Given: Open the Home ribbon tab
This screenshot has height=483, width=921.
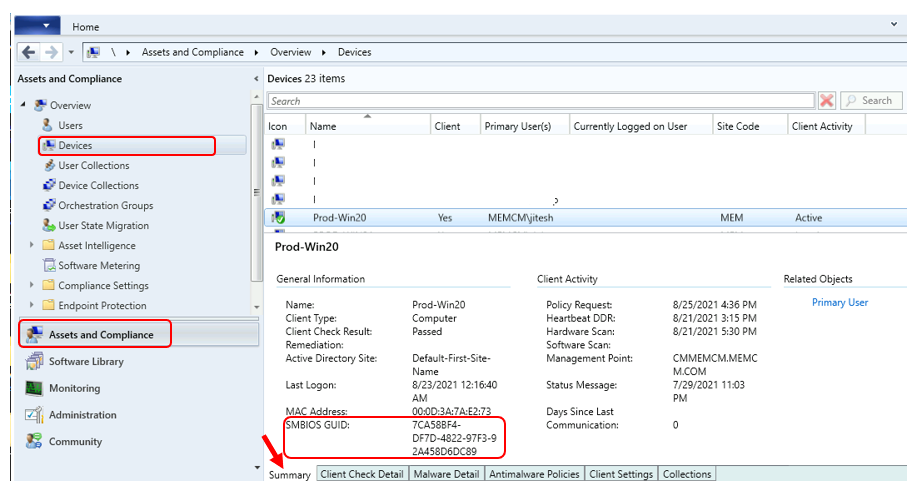Looking at the screenshot, I should point(86,27).
